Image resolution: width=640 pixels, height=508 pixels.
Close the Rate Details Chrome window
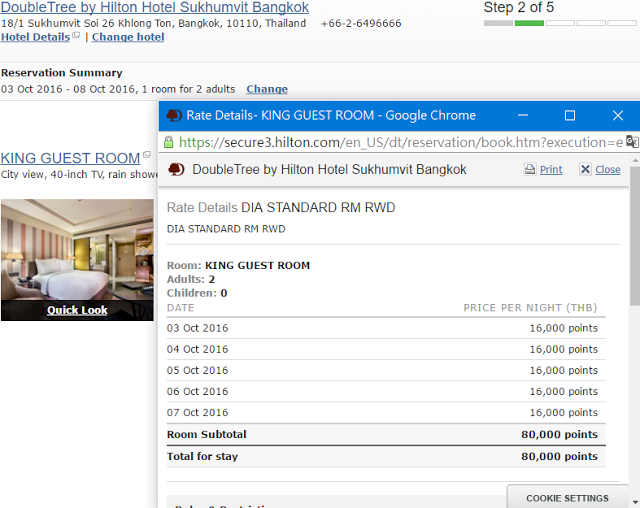pos(618,116)
